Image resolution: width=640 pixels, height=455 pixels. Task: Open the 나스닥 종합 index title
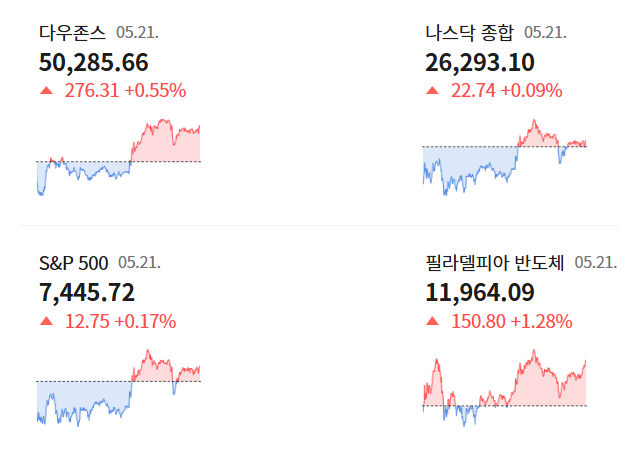pyautogui.click(x=469, y=33)
